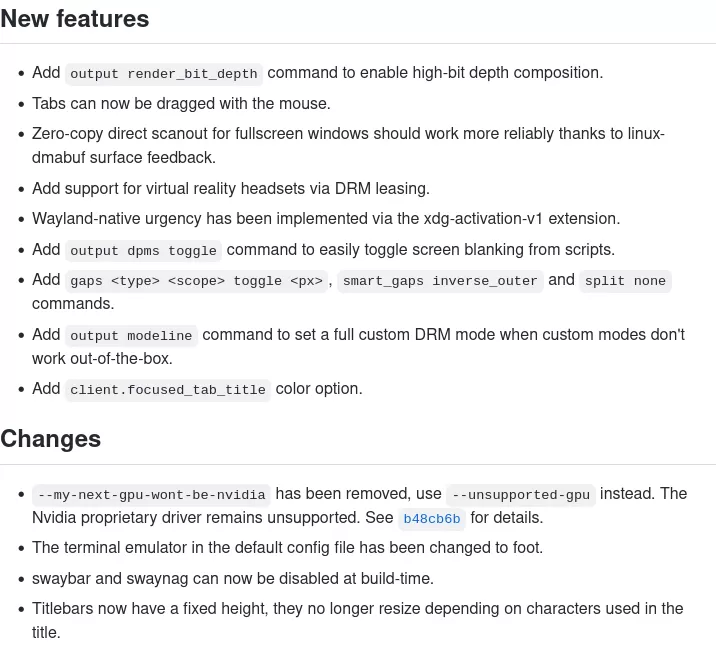The height and width of the screenshot is (655, 716).
Task: Click the tabs dragged with mouse item
Action: pyautogui.click(x=181, y=104)
